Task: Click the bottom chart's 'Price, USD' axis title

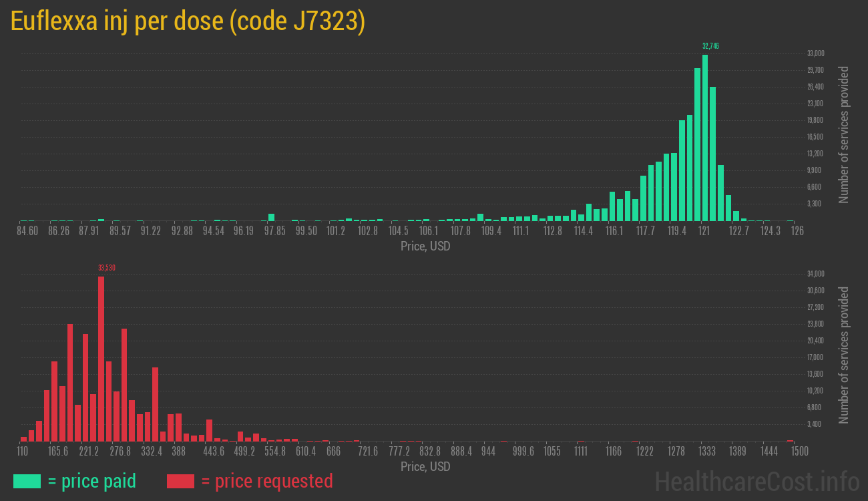Action: (x=425, y=466)
